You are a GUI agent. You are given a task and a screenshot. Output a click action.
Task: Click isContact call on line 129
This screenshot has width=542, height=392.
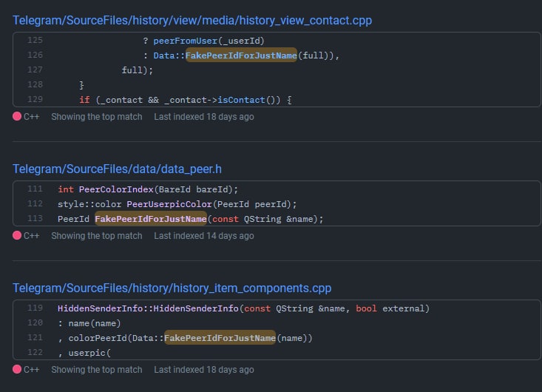241,100
